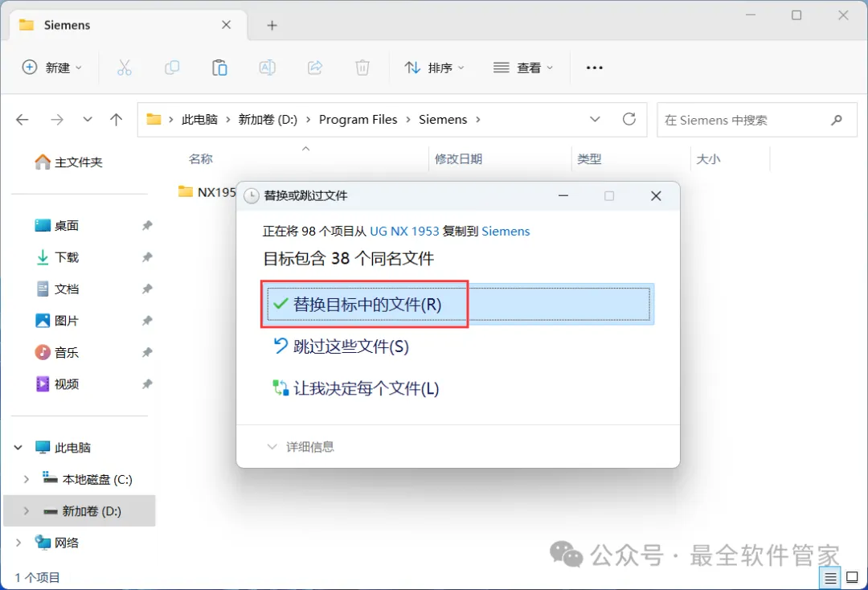Sort by 大小 column header
The height and width of the screenshot is (590, 868).
(x=708, y=159)
